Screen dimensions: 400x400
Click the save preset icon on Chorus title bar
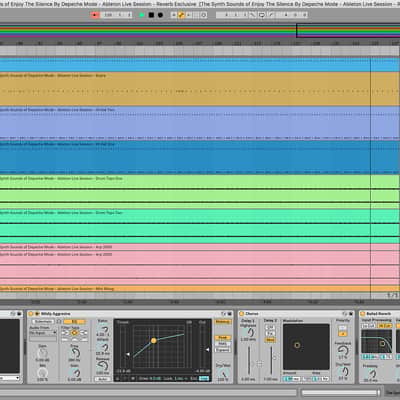[350, 314]
